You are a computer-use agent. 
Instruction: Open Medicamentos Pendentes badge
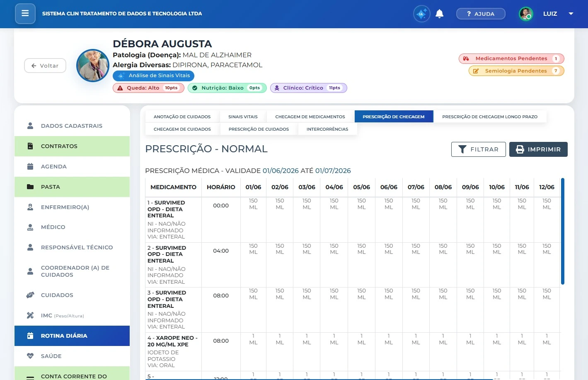pos(511,58)
